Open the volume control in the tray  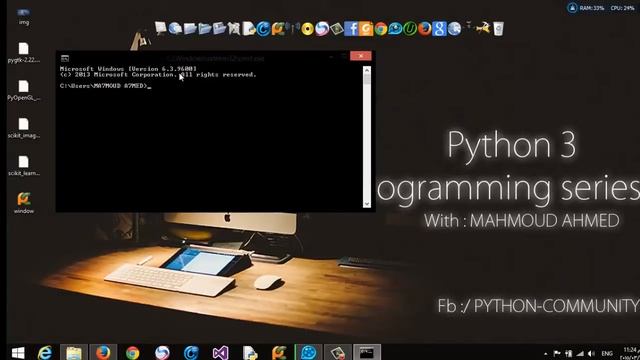click(591, 353)
